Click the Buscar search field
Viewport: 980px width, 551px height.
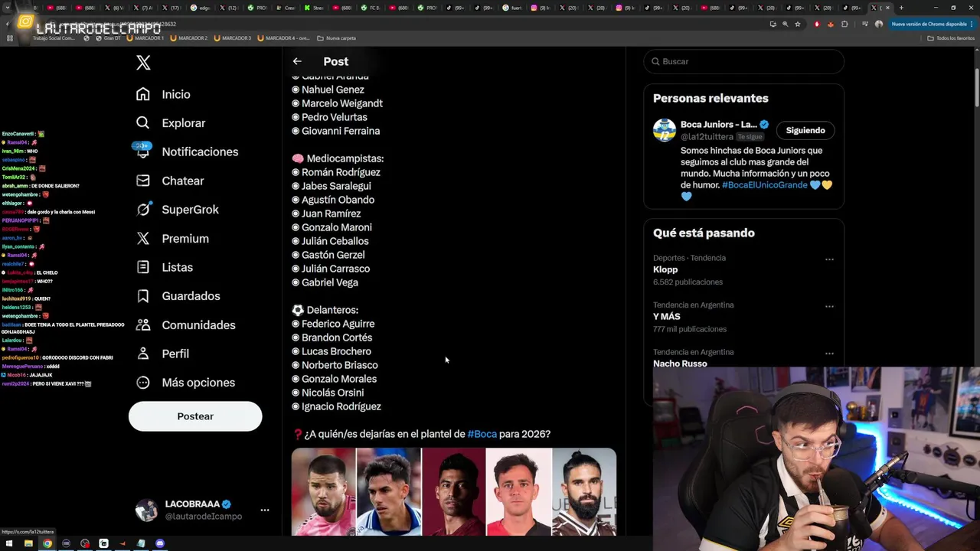tap(743, 61)
